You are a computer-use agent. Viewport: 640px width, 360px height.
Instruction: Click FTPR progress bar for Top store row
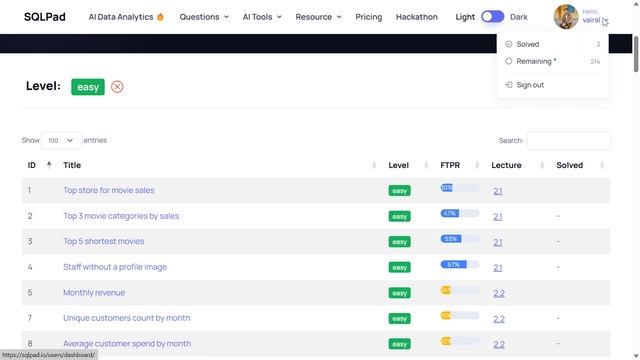point(460,188)
